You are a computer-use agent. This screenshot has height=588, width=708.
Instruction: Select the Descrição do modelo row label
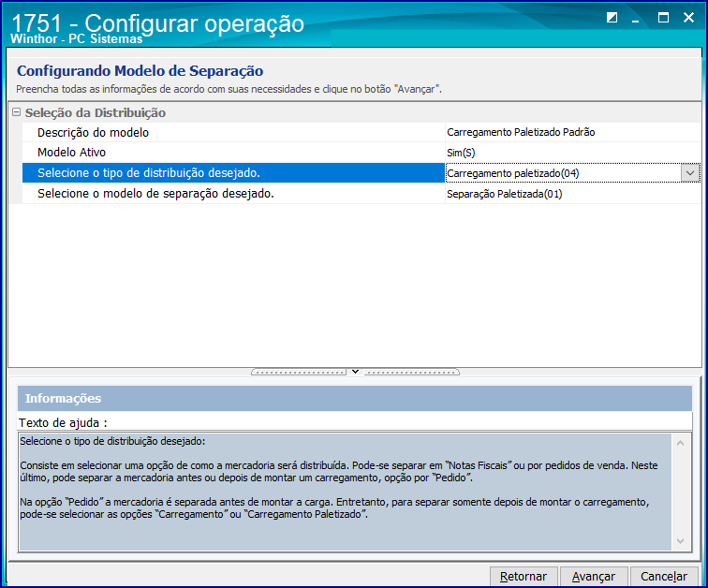coord(93,133)
